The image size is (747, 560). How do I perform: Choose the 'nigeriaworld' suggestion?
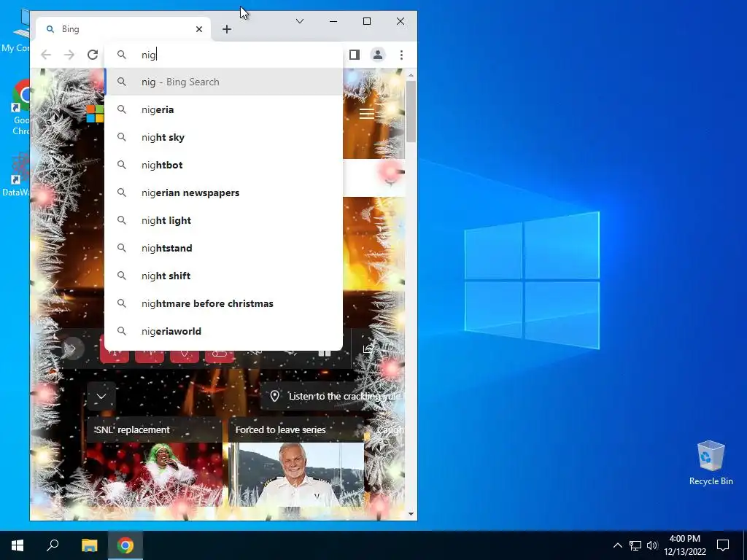click(224, 331)
